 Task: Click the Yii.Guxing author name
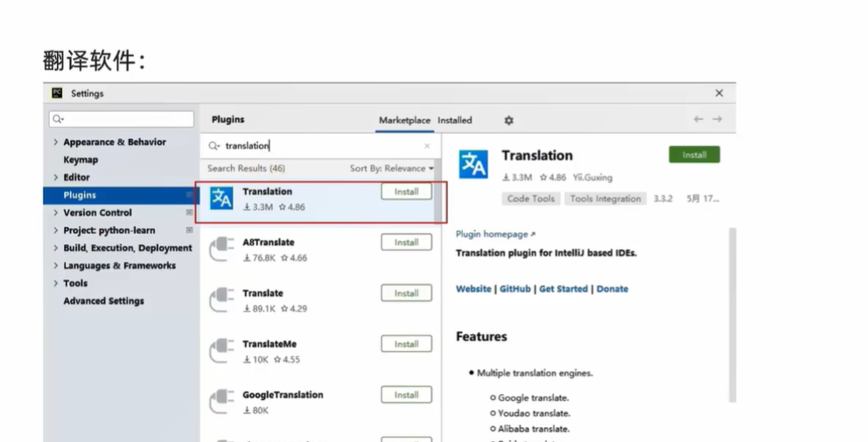tap(592, 178)
